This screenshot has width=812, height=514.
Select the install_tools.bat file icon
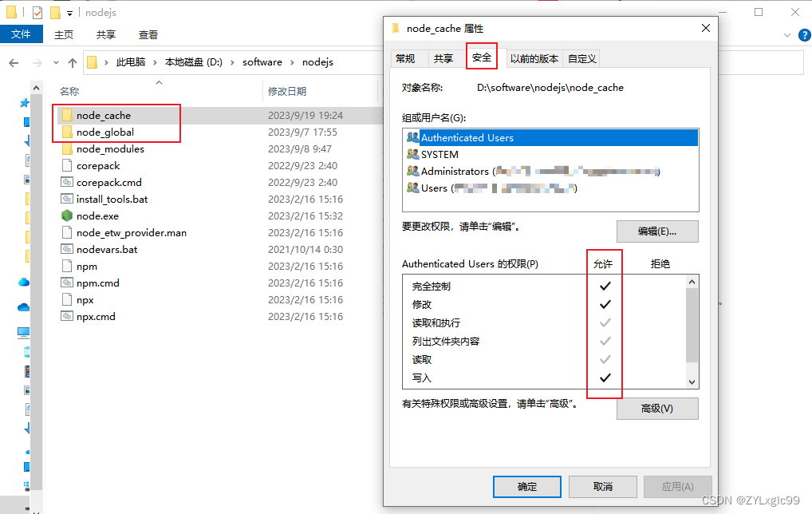click(67, 199)
